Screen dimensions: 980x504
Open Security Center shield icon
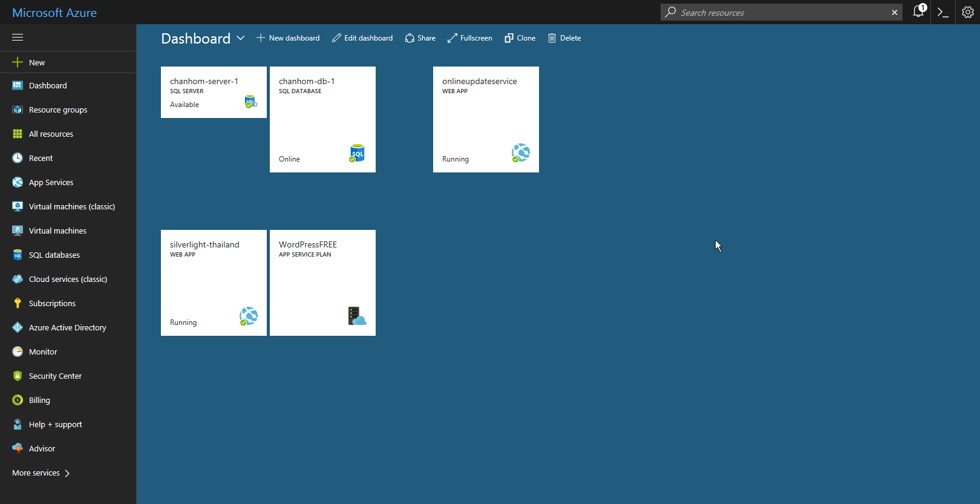[x=18, y=376]
